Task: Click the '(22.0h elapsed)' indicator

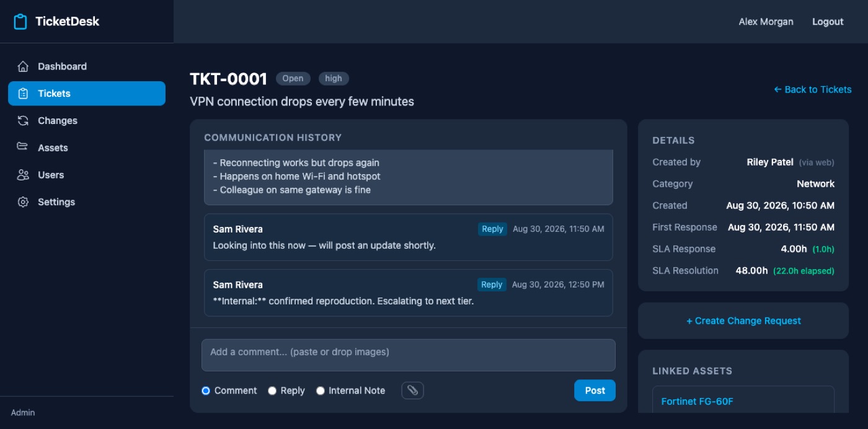Action: [x=804, y=271]
